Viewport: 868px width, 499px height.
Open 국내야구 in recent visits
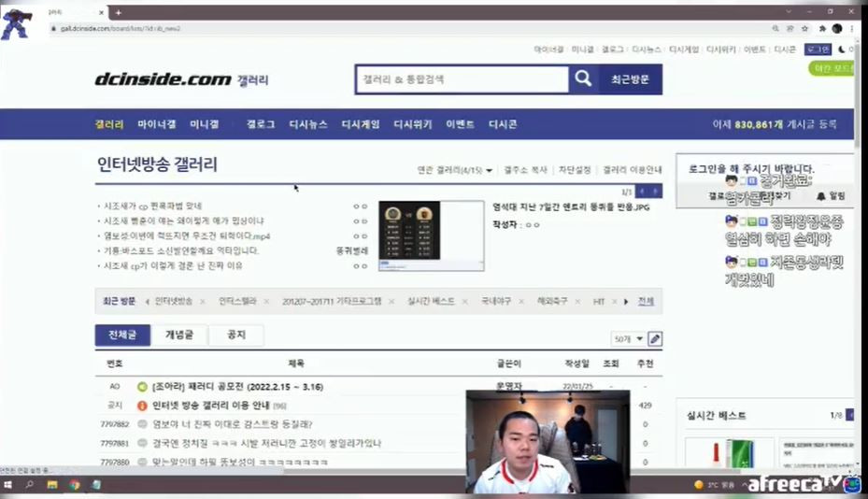[496, 301]
